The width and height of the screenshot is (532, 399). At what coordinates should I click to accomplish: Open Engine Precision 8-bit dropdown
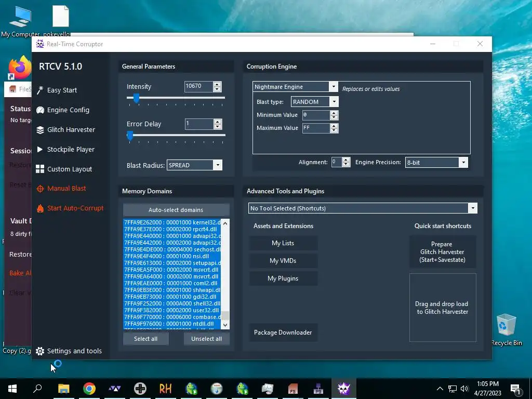(463, 163)
